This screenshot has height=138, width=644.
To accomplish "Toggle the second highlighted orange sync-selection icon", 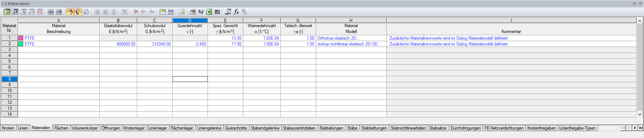I will (x=78, y=12).
